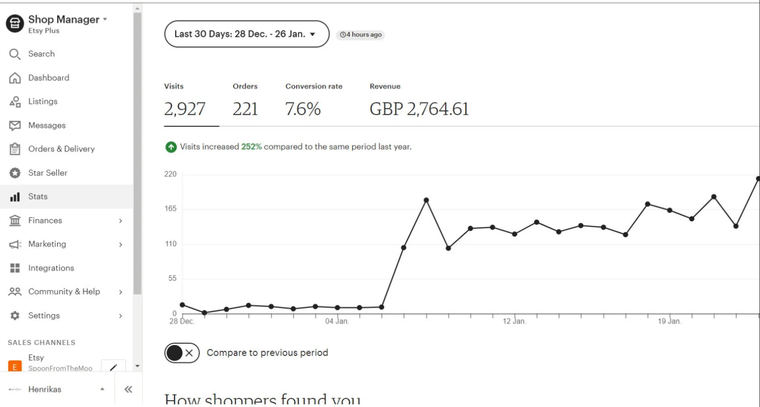Open the Last 30 Days date range dropdown
Screen dimensions: 760x407
[x=246, y=34]
